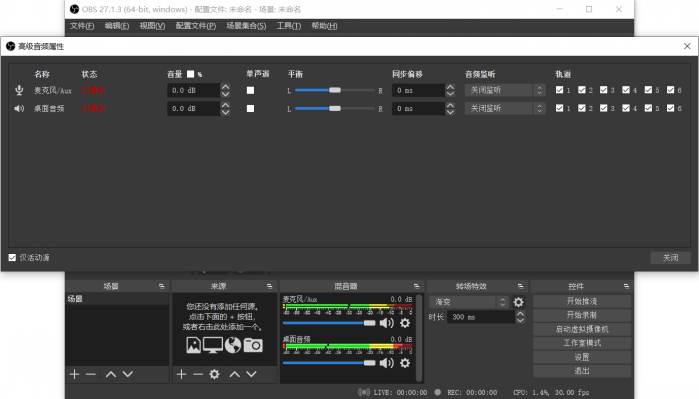Image resolution: width=699 pixels, height=399 pixels.
Task: Uncheck track 3 for 桌面音频
Action: point(604,108)
